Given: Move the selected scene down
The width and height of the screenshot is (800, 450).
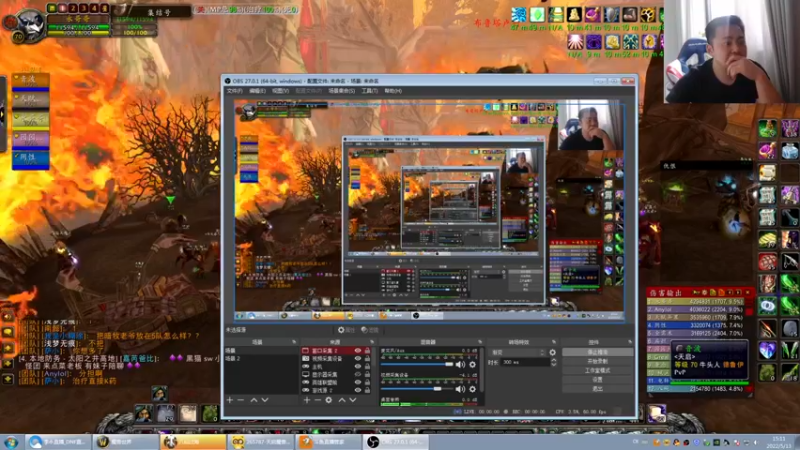Looking at the screenshot, I should [x=265, y=400].
